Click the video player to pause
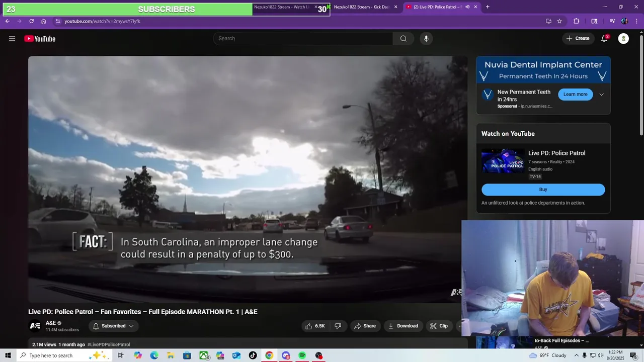644x362 pixels. [x=248, y=179]
